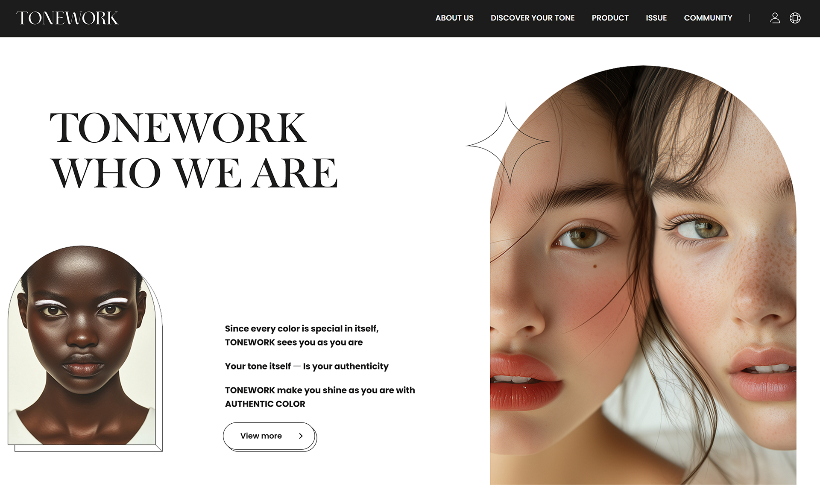Viewport: 820px width, 504px height.
Task: Click 'Since every color is special' text
Action: [x=302, y=328]
